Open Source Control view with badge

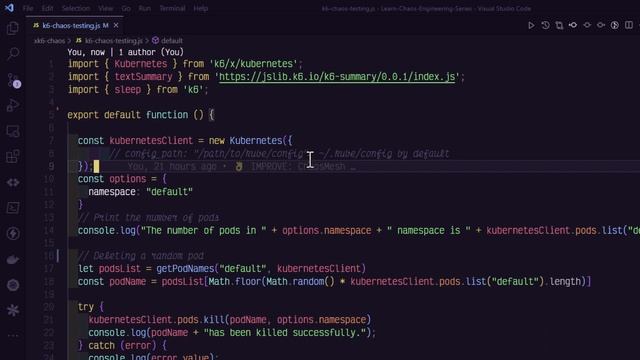pyautogui.click(x=13, y=80)
